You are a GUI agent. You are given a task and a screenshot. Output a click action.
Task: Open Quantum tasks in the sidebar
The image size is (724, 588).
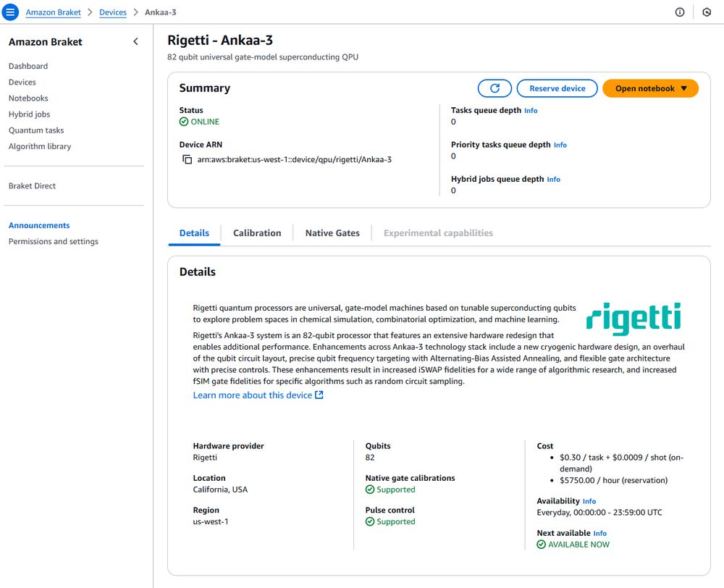(x=36, y=130)
